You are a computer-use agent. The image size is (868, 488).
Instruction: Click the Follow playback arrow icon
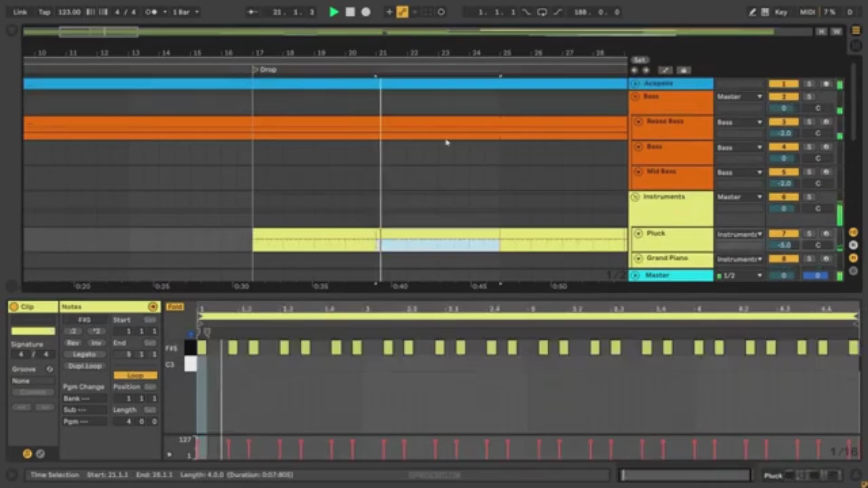pyautogui.click(x=252, y=12)
